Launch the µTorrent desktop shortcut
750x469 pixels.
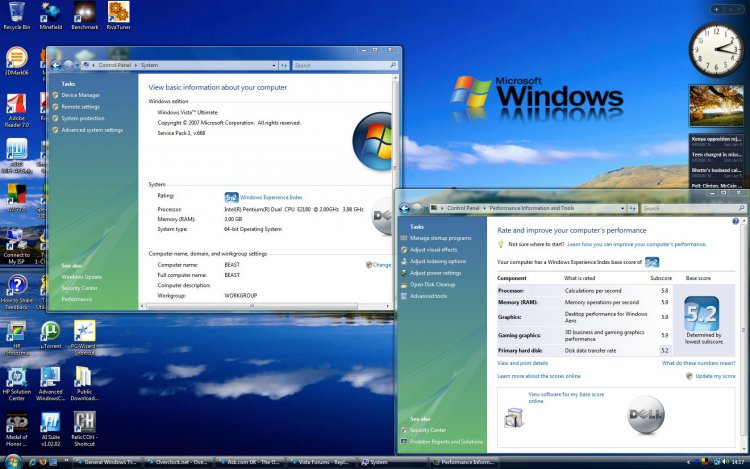tap(50, 334)
